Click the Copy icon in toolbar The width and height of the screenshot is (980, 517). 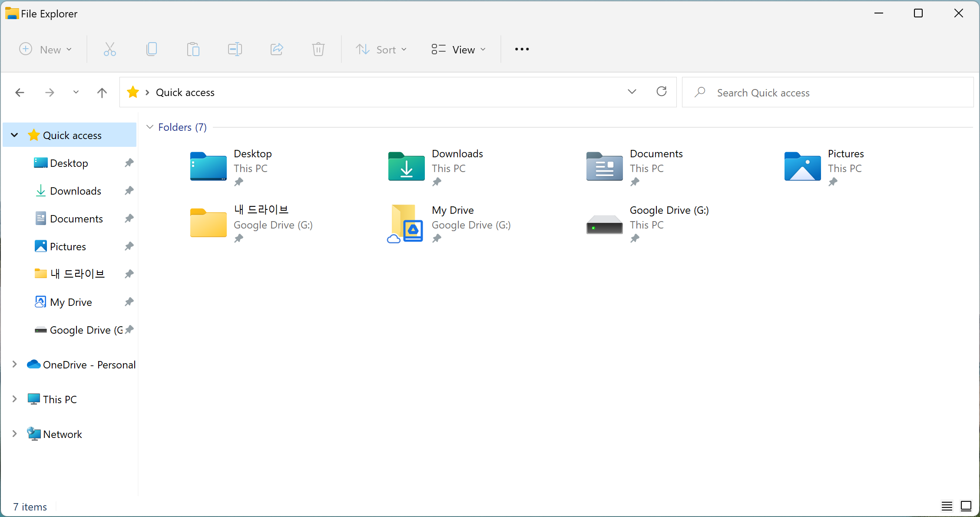pyautogui.click(x=152, y=49)
